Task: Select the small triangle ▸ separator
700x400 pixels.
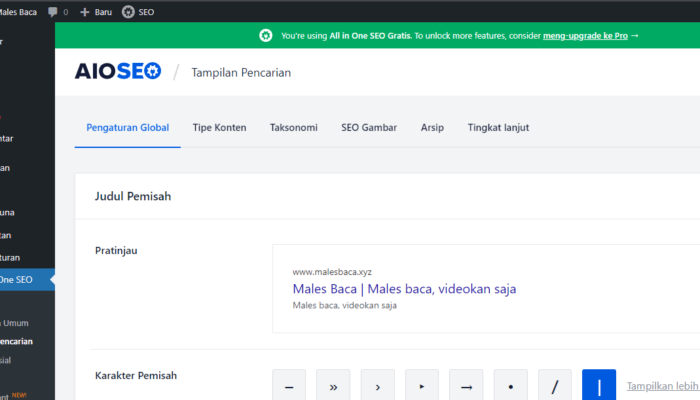Action: [422, 386]
